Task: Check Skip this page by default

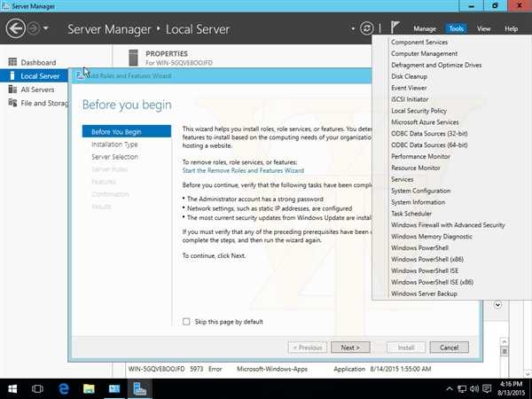Action: [186, 321]
